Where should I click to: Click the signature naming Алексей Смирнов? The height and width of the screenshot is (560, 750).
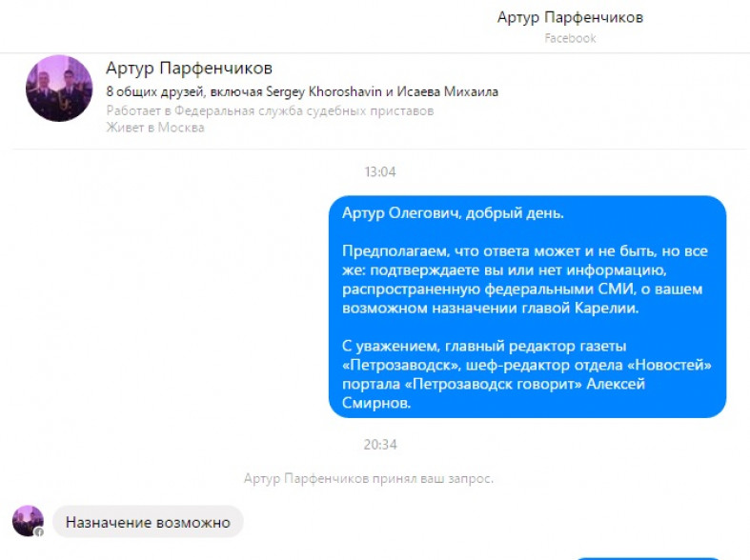click(x=526, y=374)
